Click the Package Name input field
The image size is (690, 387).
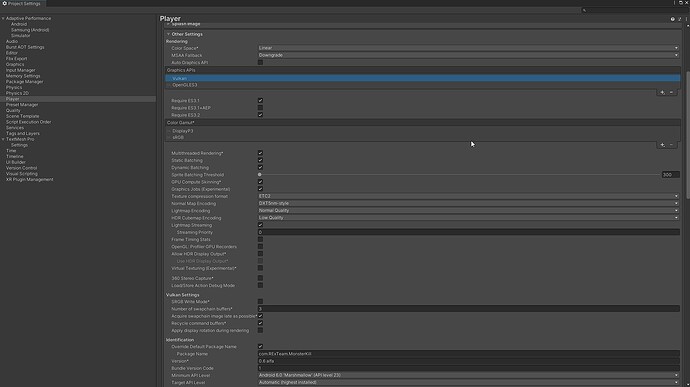pos(469,354)
